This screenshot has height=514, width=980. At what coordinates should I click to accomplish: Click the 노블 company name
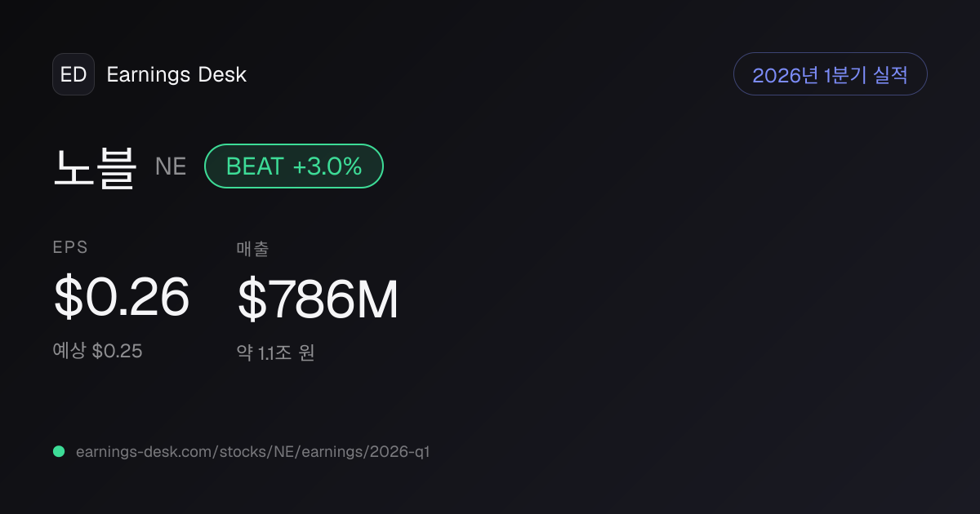click(95, 166)
